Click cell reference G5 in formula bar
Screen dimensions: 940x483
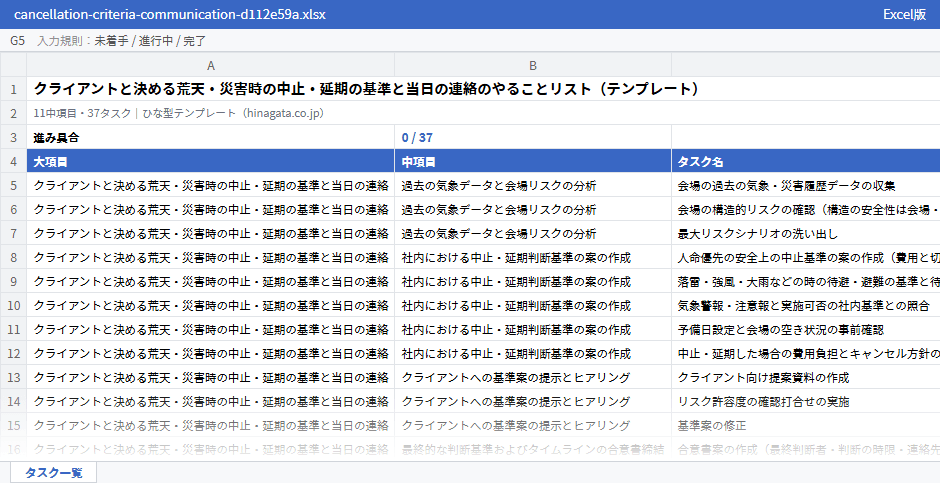pos(17,41)
